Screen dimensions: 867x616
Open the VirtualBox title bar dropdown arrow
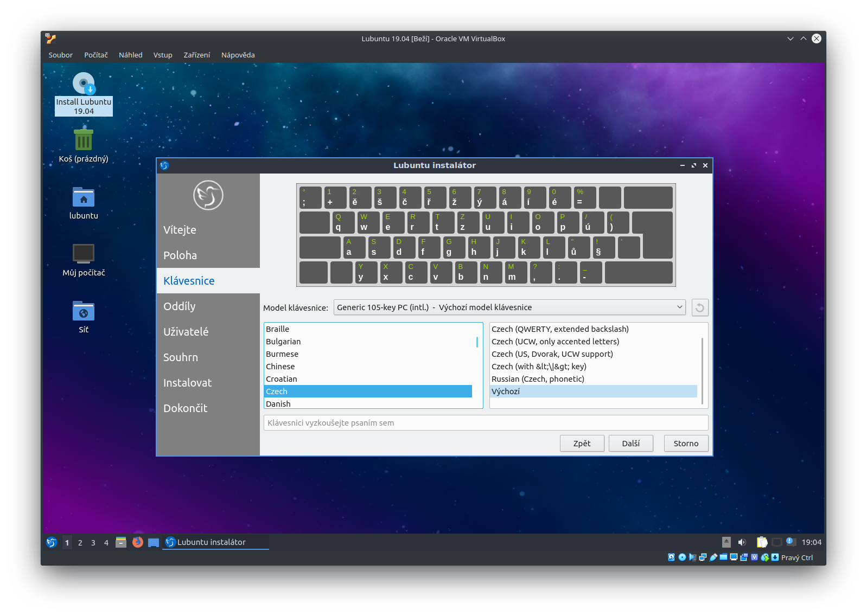tap(790, 39)
